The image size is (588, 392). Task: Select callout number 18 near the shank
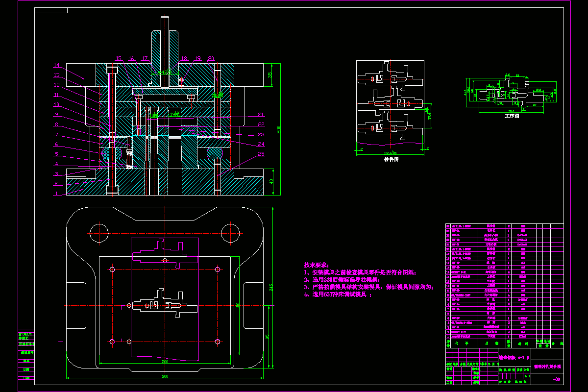184,59
